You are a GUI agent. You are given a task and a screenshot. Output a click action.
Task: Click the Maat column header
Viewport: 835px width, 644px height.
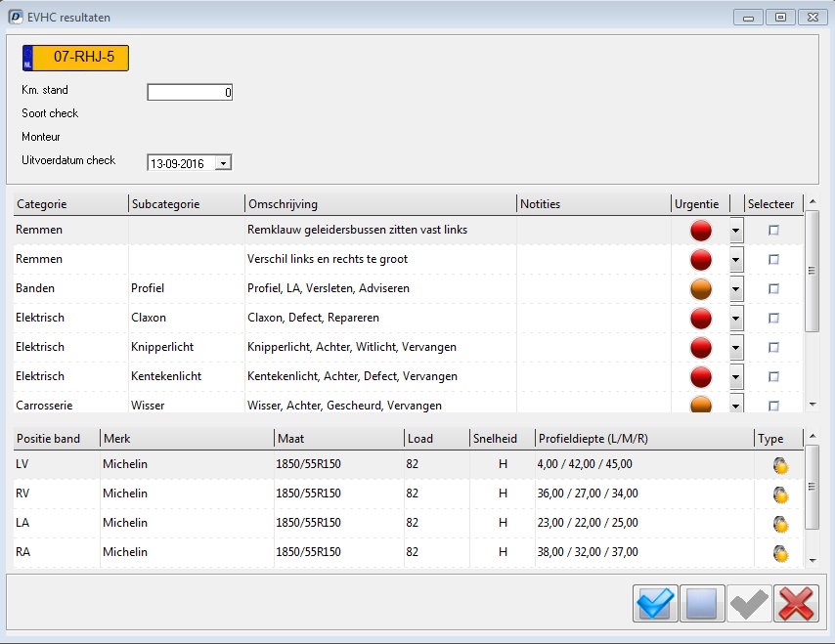tap(339, 439)
